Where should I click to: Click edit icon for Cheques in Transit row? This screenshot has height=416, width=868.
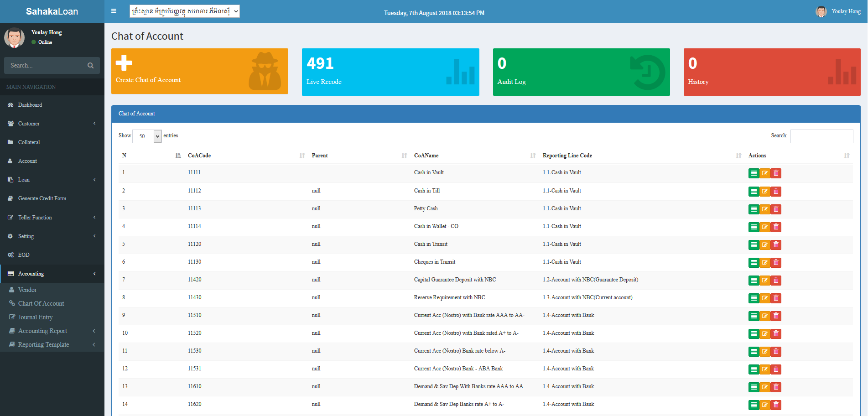(x=765, y=263)
